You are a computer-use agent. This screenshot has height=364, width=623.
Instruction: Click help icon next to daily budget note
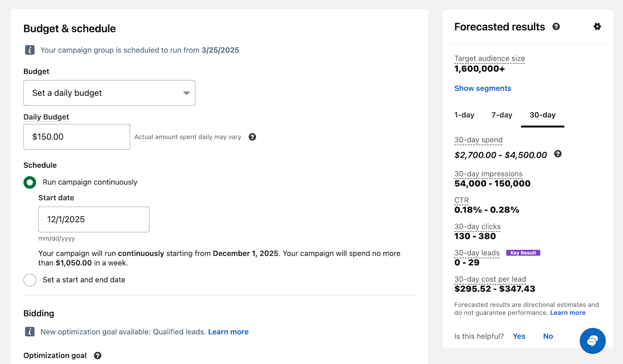click(x=252, y=137)
